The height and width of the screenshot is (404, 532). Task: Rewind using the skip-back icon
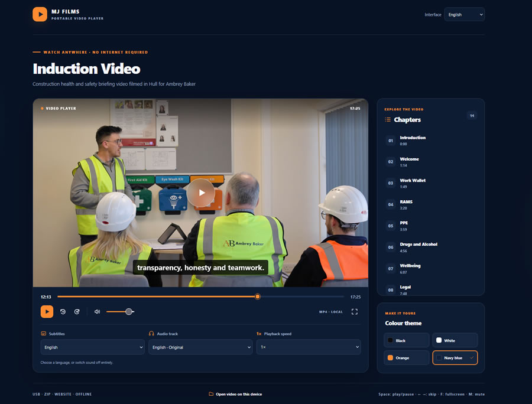[x=63, y=311]
